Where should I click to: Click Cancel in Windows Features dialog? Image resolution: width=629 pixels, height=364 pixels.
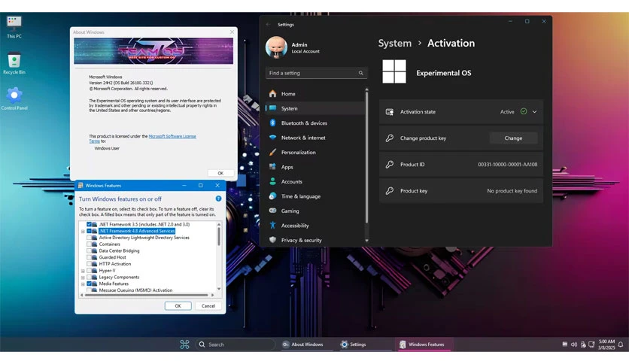[x=208, y=305]
